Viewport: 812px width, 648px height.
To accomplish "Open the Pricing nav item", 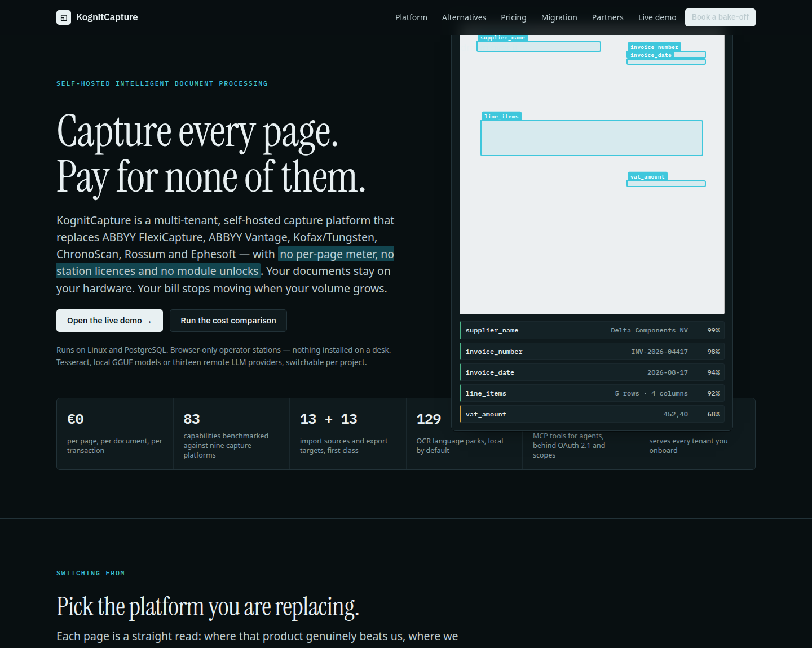I will [x=514, y=17].
